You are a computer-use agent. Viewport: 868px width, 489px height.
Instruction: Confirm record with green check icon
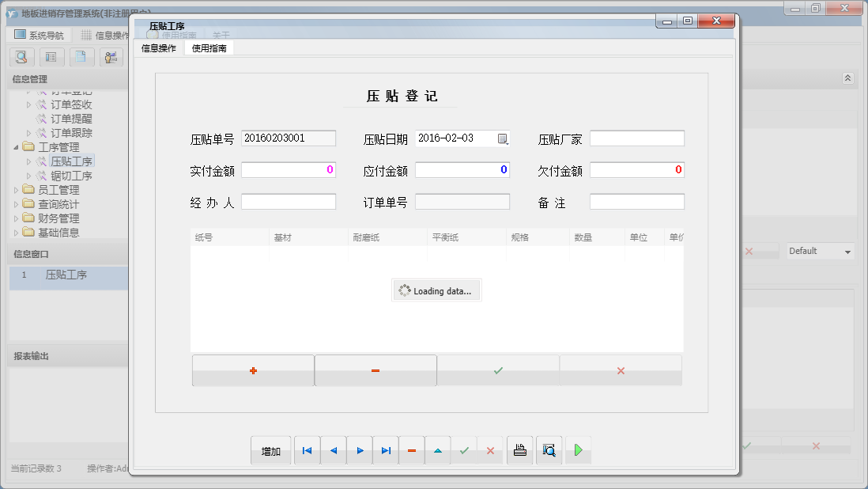[x=464, y=449]
